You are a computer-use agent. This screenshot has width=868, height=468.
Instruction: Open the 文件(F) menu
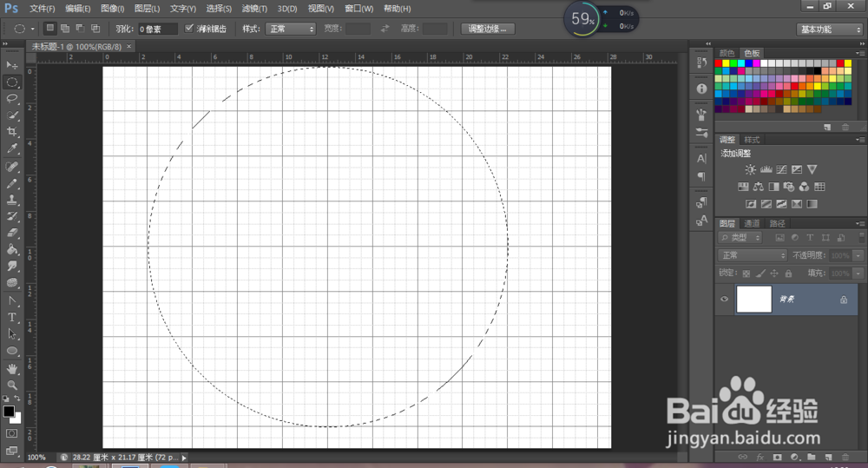point(42,9)
